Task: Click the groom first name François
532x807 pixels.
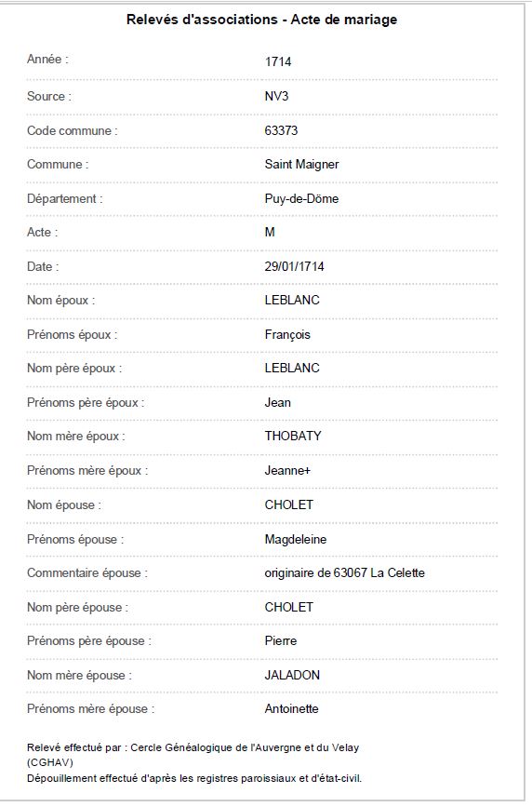Action: point(287,334)
